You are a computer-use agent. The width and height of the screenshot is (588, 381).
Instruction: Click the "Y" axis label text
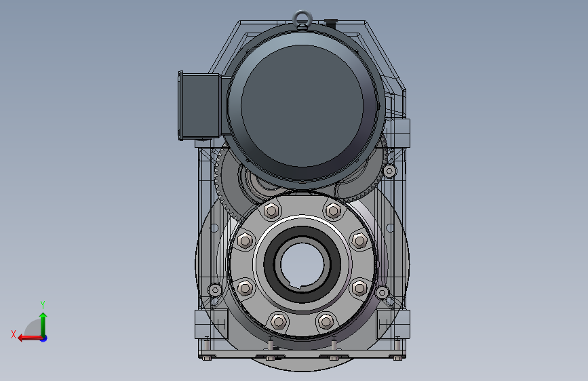43,304
